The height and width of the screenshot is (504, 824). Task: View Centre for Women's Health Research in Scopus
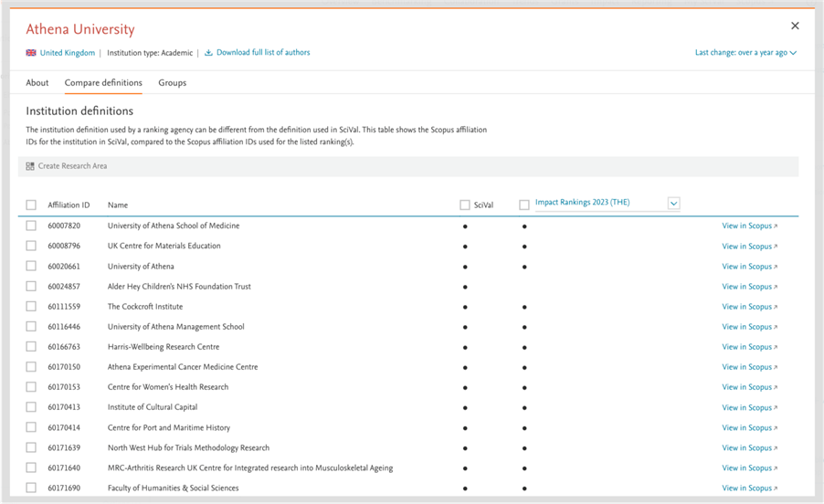[x=749, y=387]
